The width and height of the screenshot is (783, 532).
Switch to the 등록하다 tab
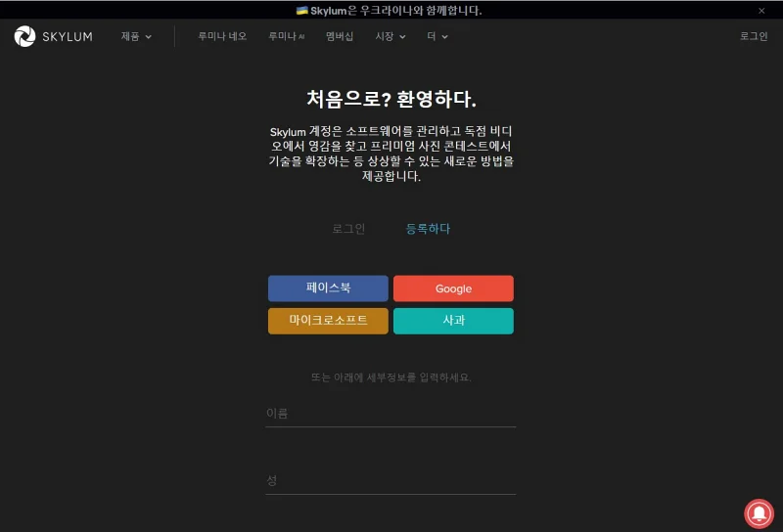[428, 229]
